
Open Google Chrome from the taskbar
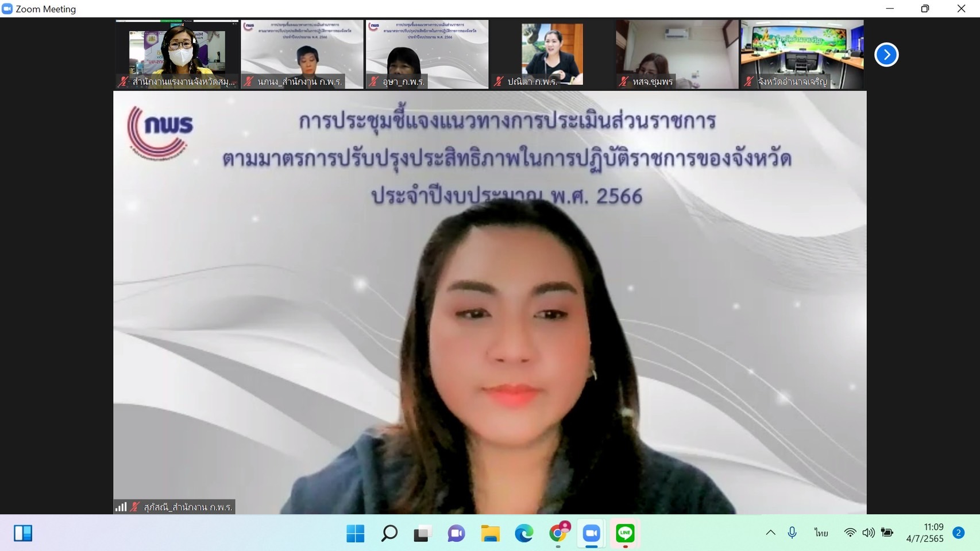coord(558,533)
